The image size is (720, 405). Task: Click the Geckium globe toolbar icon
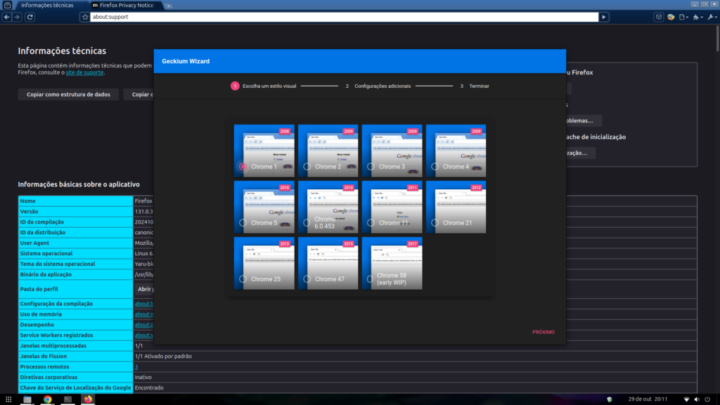tap(671, 17)
